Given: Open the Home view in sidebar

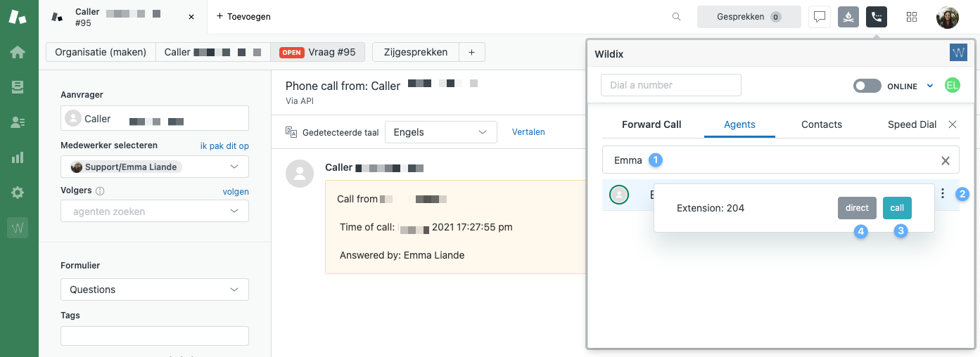Looking at the screenshot, I should (x=18, y=52).
